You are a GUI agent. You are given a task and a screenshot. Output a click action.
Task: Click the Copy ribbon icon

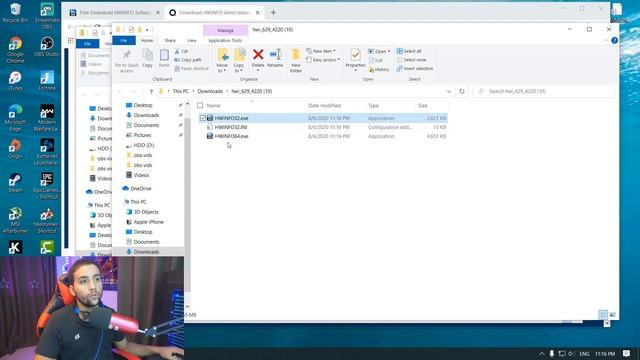pyautogui.click(x=147, y=58)
